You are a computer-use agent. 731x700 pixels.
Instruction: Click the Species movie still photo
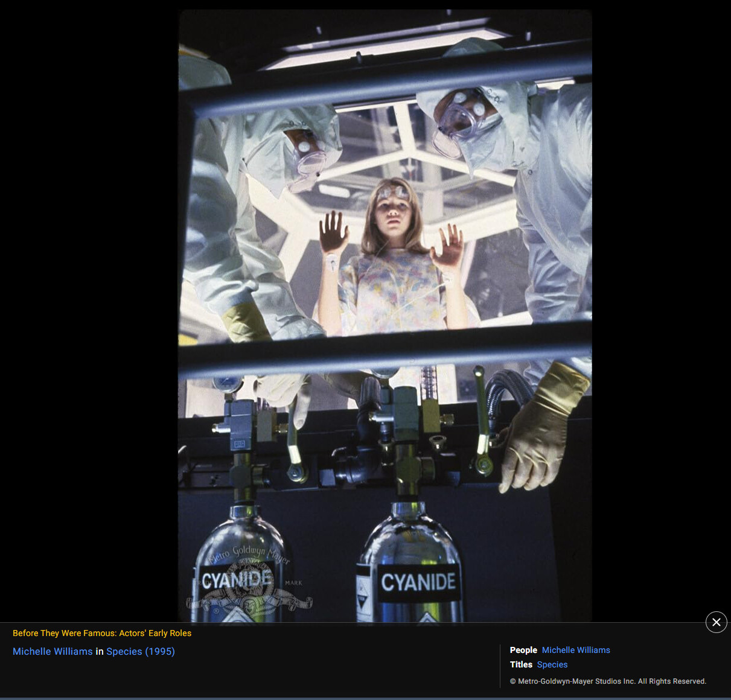click(x=385, y=316)
